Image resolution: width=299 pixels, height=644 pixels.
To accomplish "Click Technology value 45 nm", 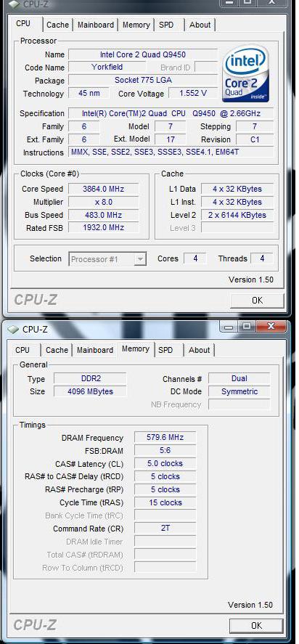I will (x=89, y=93).
